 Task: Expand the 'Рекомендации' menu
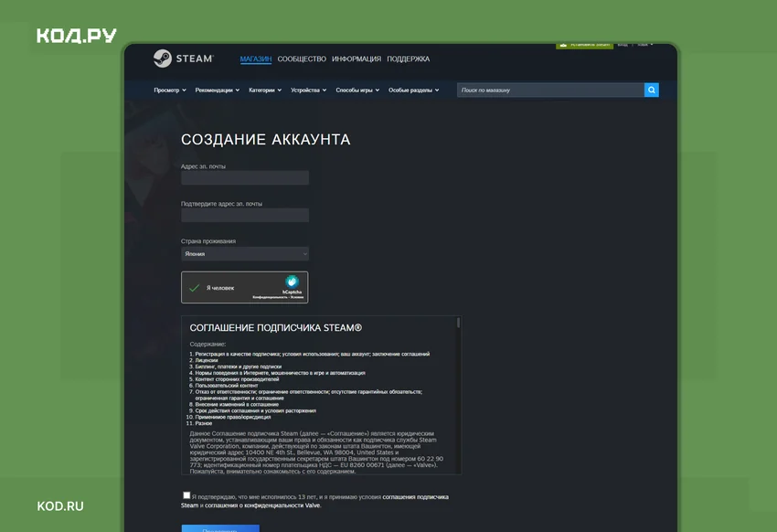(x=217, y=90)
